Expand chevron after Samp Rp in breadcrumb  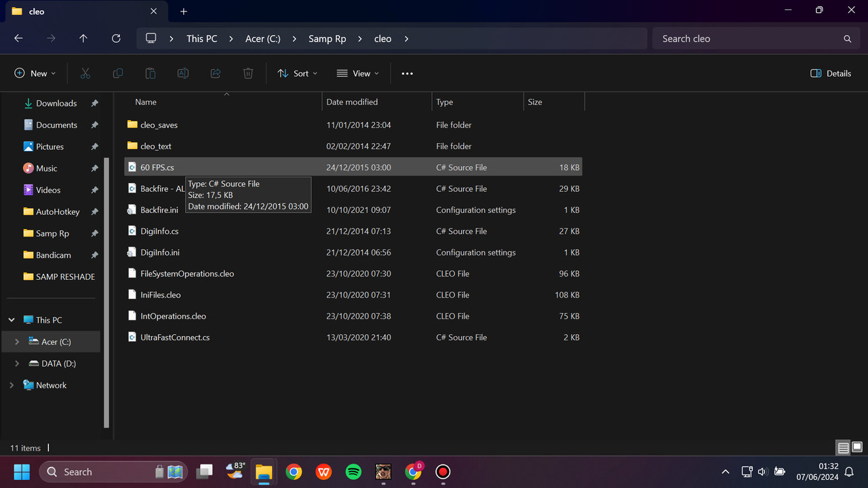[359, 39]
